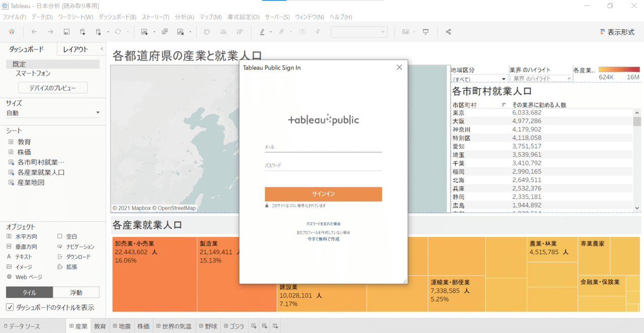This screenshot has width=644, height=333.
Task: Add a horizontal (水平方向) object
Action: 22,236
